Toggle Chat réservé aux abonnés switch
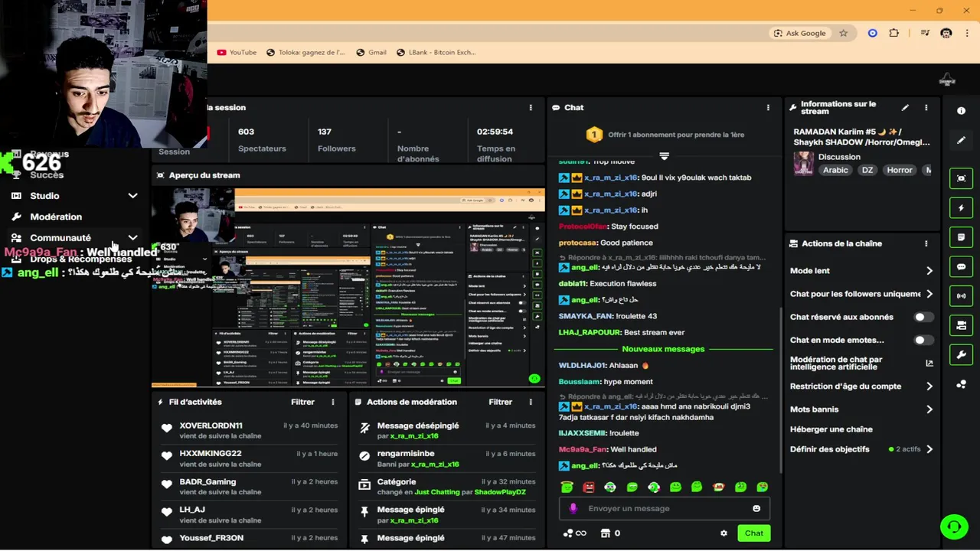Image resolution: width=980 pixels, height=551 pixels. point(923,317)
